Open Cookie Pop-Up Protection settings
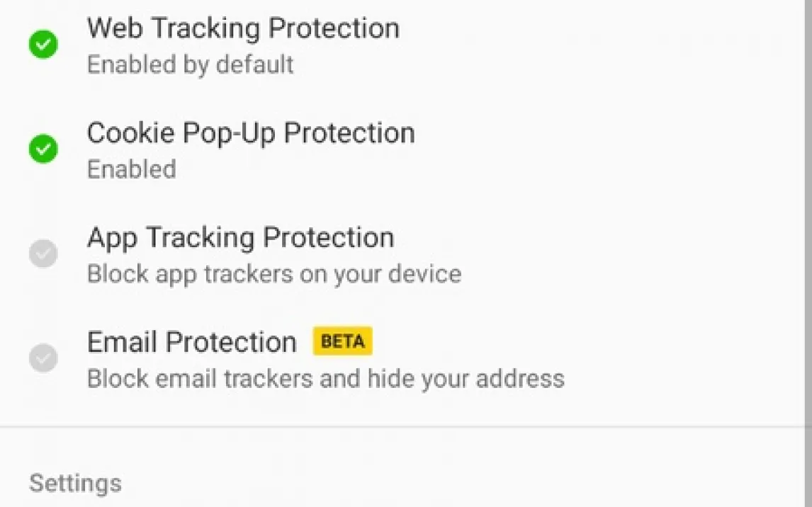812x507 pixels. 251,133
